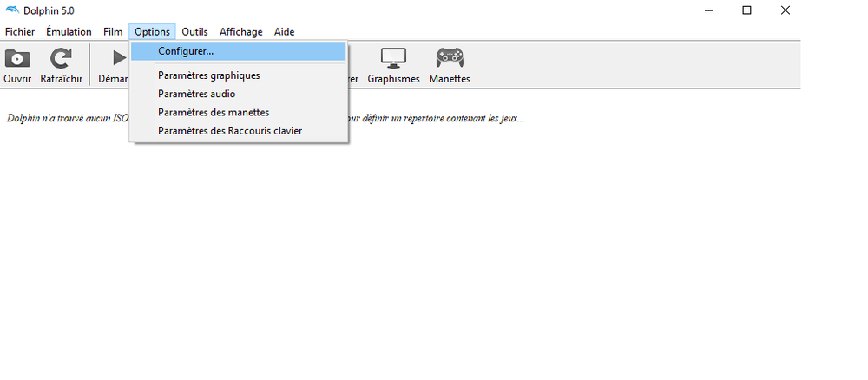Choose Paramètres des manettes menu entry
Image resolution: width=868 pixels, height=380 pixels.
click(x=239, y=112)
